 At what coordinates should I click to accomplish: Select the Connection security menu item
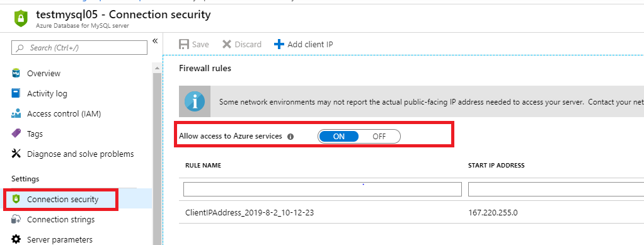tap(63, 199)
